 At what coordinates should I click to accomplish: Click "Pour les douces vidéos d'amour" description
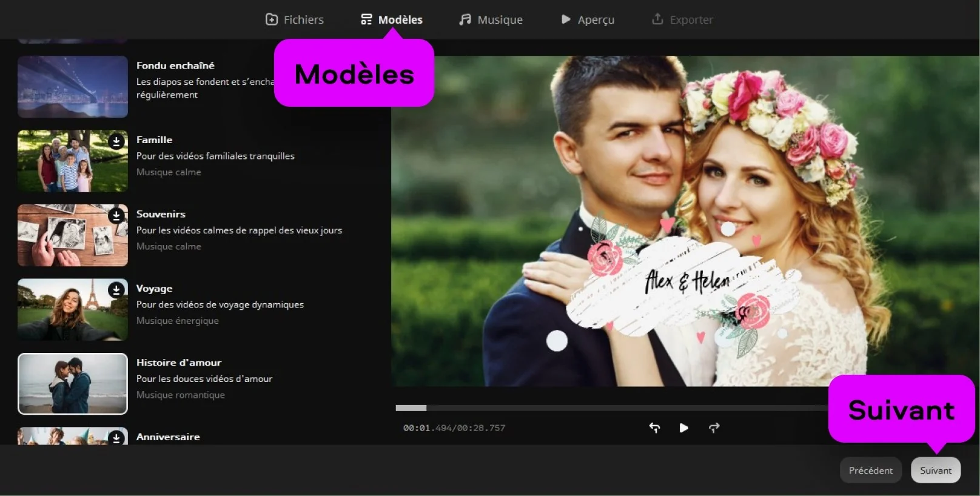click(204, 379)
